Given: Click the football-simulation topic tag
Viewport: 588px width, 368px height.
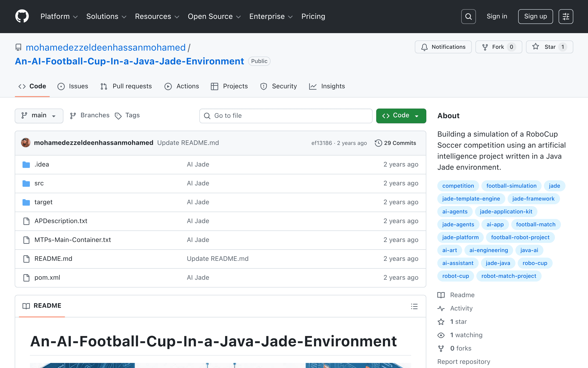Looking at the screenshot, I should pos(511,186).
